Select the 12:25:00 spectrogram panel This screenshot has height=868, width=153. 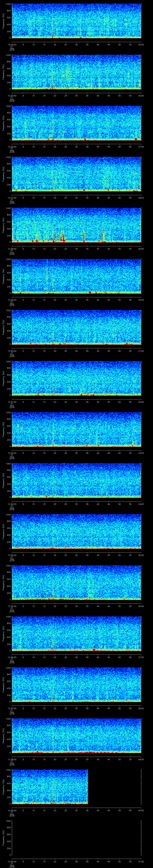pos(76,72)
